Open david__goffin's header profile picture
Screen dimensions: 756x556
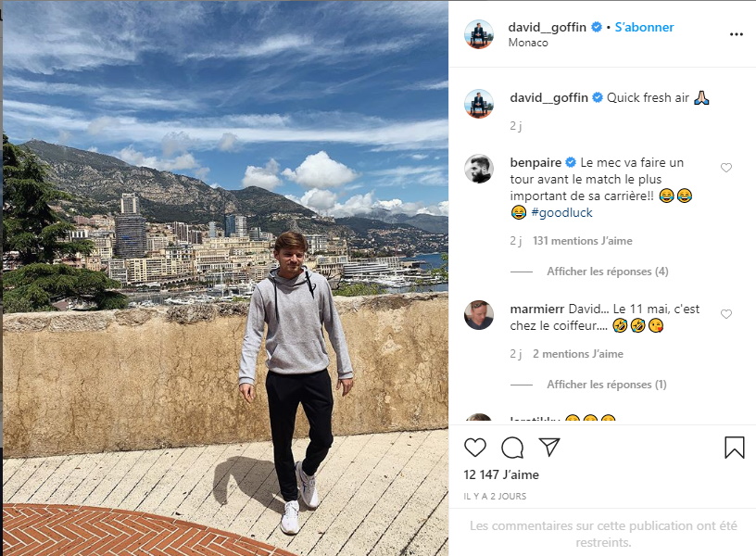(479, 34)
